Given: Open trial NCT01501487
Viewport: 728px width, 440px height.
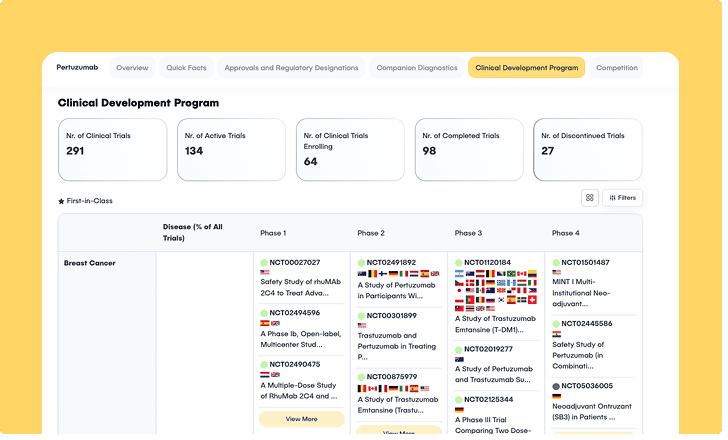Looking at the screenshot, I should click(585, 263).
